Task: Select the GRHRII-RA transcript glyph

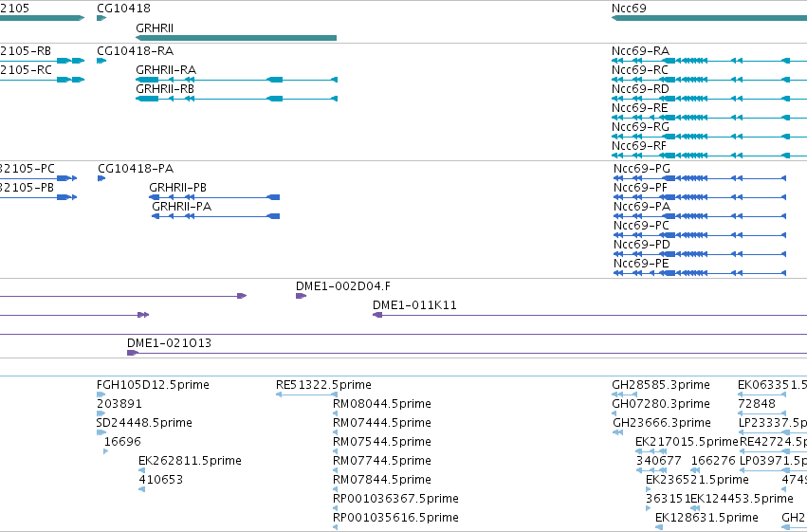Action: point(236,80)
